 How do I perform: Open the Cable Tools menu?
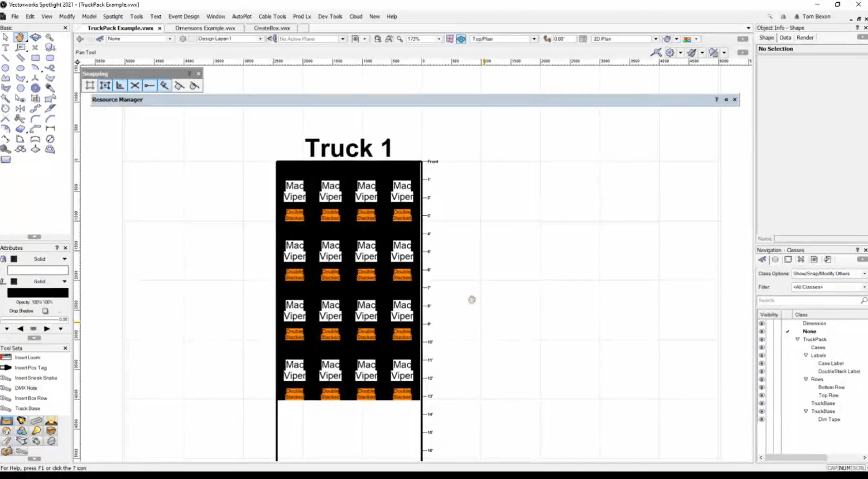coord(272,17)
